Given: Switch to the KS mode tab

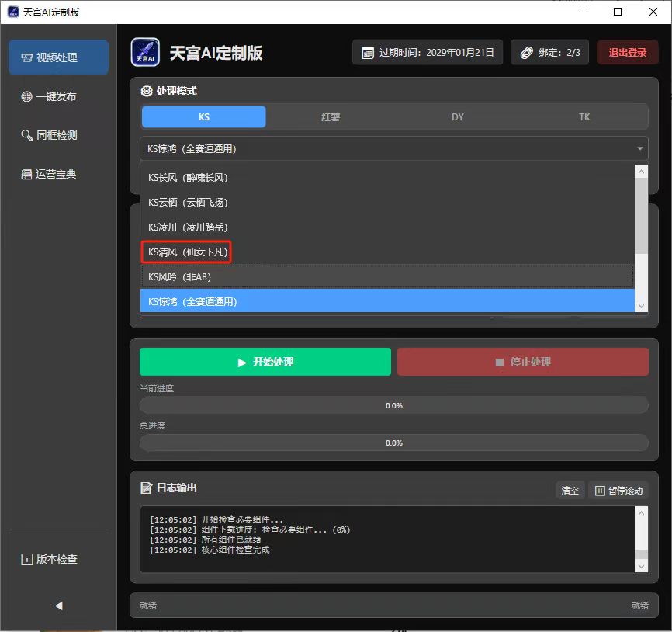Looking at the screenshot, I should (203, 116).
